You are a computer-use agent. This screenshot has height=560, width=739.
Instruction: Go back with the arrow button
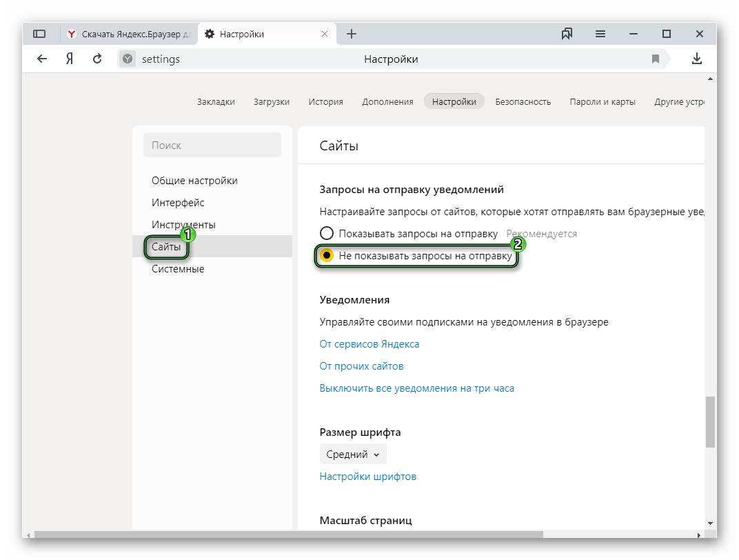[x=42, y=59]
